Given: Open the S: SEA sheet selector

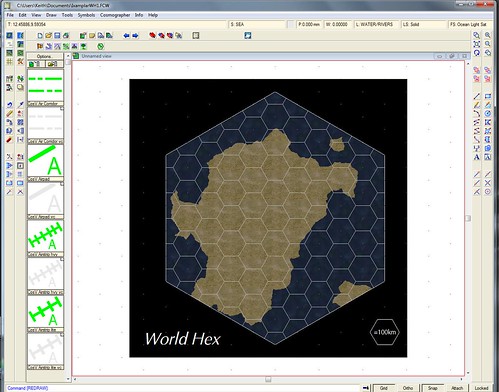Looking at the screenshot, I should (257, 24).
